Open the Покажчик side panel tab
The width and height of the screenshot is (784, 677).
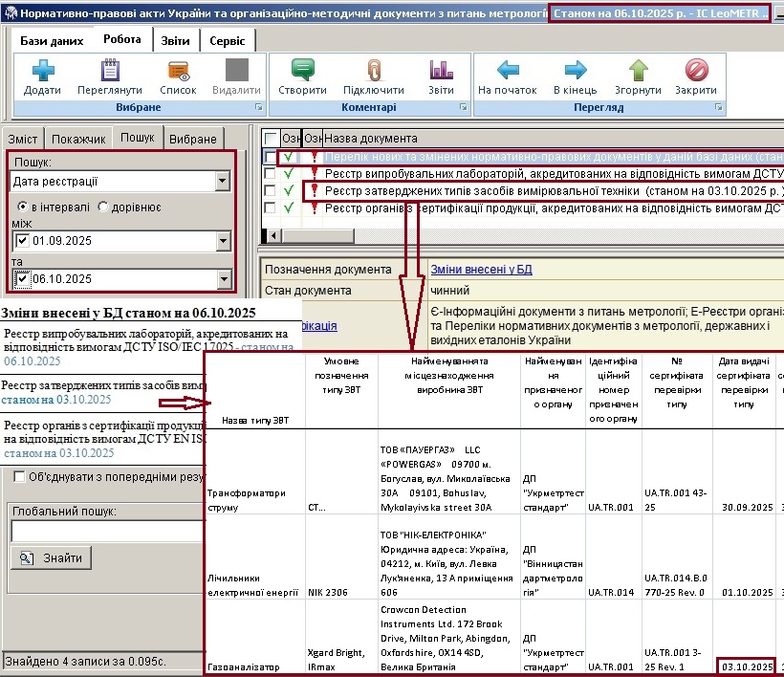(x=78, y=139)
